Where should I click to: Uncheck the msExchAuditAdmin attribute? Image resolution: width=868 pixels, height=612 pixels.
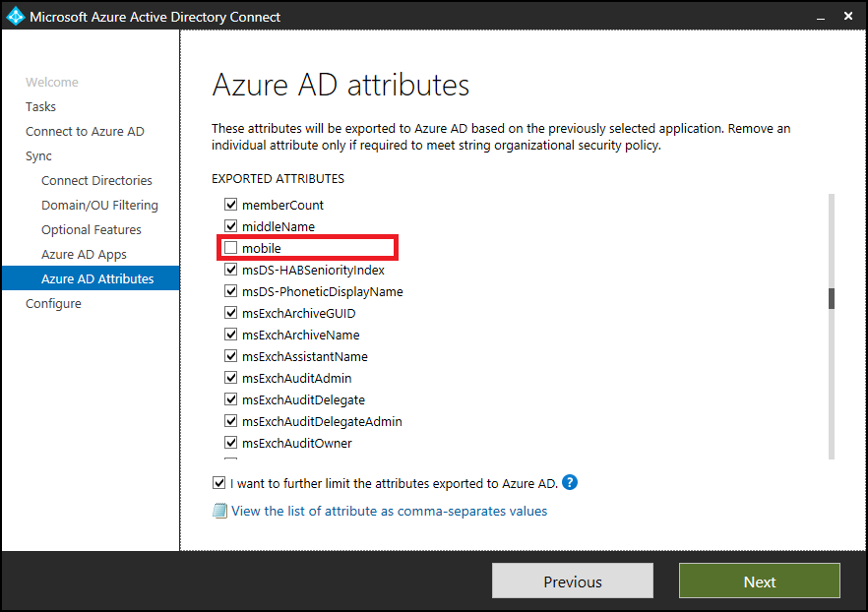[230, 378]
